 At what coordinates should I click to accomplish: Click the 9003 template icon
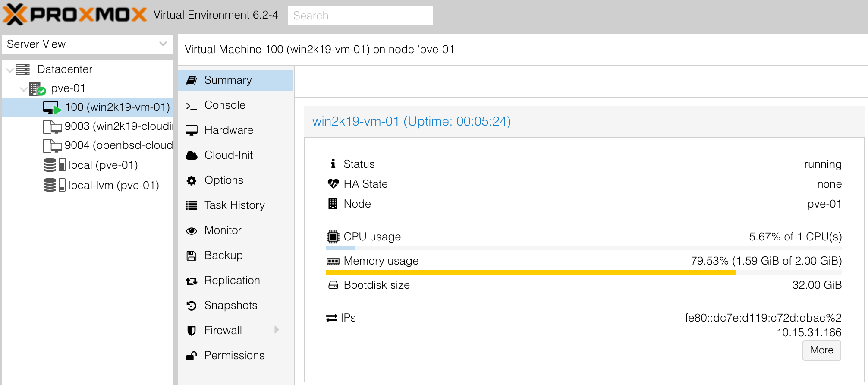pos(52,127)
